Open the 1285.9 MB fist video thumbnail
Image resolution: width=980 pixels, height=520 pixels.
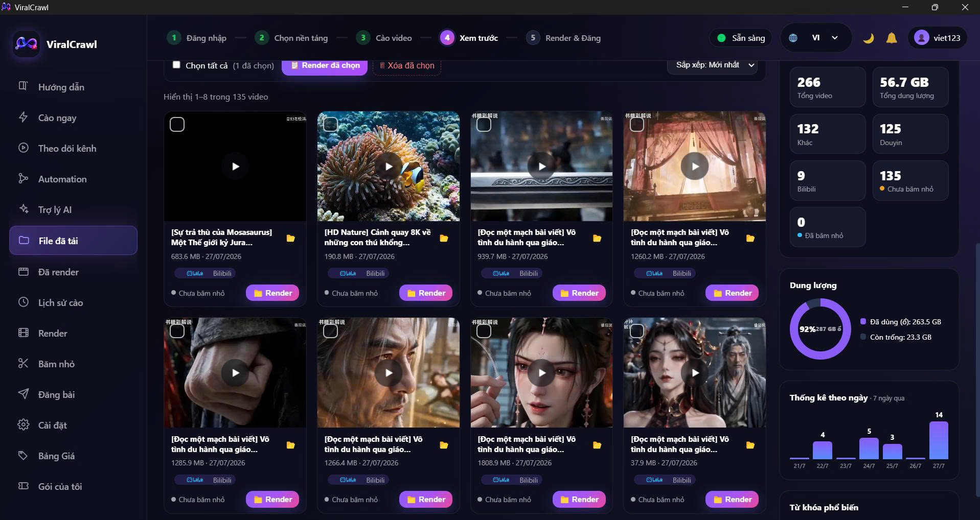(x=235, y=372)
